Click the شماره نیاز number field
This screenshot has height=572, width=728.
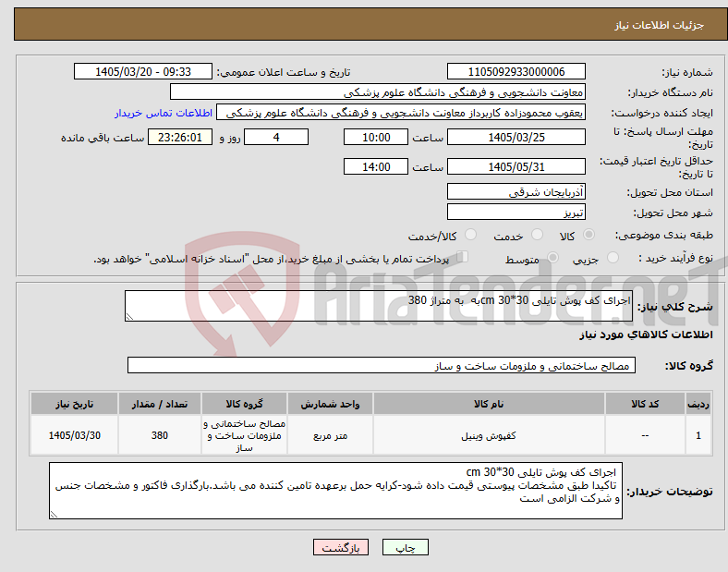point(516,71)
